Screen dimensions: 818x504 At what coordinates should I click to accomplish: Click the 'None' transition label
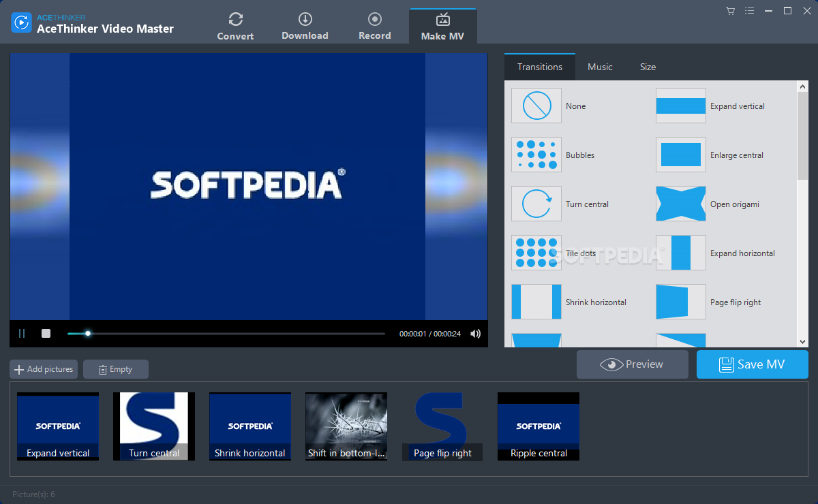pyautogui.click(x=575, y=106)
